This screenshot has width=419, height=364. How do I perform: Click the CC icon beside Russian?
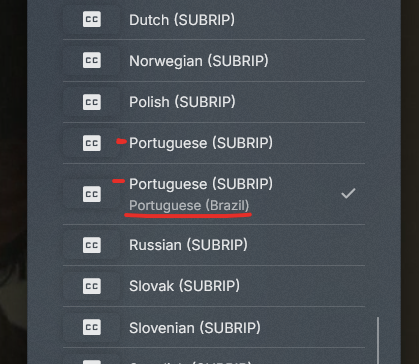click(x=92, y=245)
